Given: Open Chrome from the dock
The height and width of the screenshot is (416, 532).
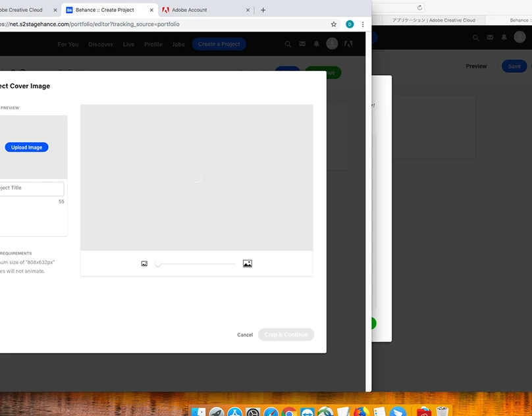Looking at the screenshot, I should [288, 412].
